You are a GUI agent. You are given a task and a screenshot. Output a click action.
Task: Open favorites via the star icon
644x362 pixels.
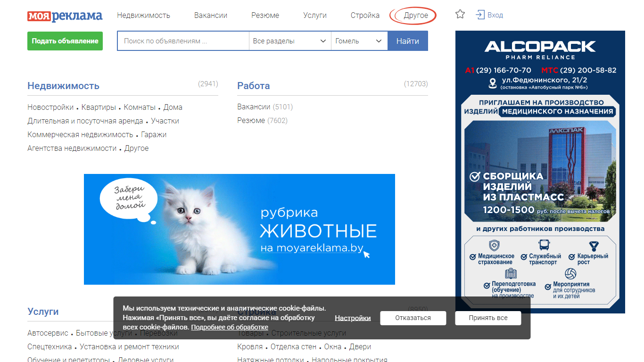[460, 15]
